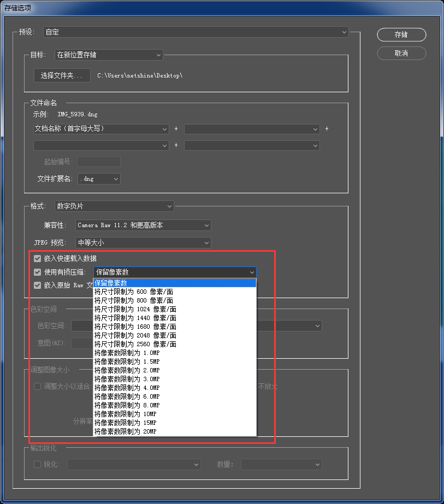
Task: Select 将像素数限制为 10MP option
Action: tap(175, 414)
